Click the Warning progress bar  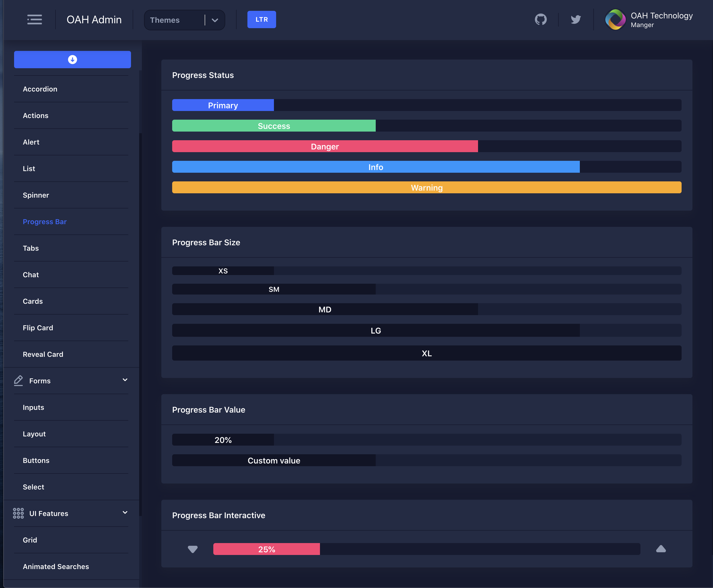[x=426, y=187]
